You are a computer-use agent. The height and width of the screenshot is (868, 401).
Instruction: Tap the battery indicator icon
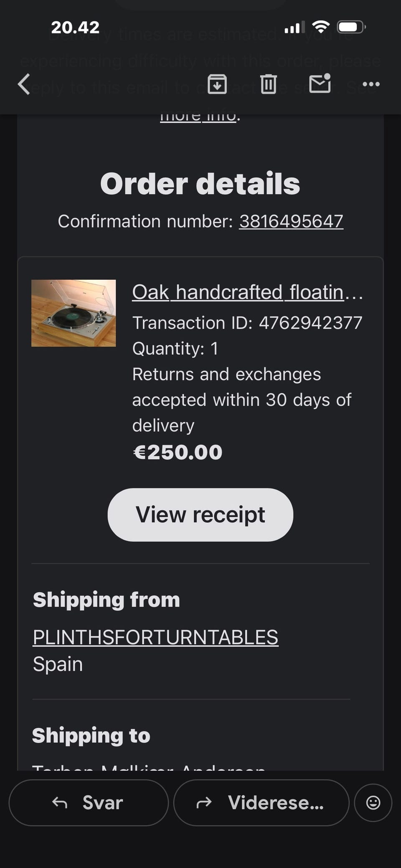(351, 28)
